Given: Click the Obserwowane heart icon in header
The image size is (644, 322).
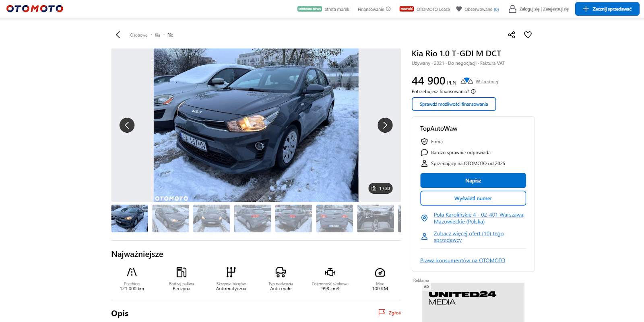Looking at the screenshot, I should tap(459, 9).
